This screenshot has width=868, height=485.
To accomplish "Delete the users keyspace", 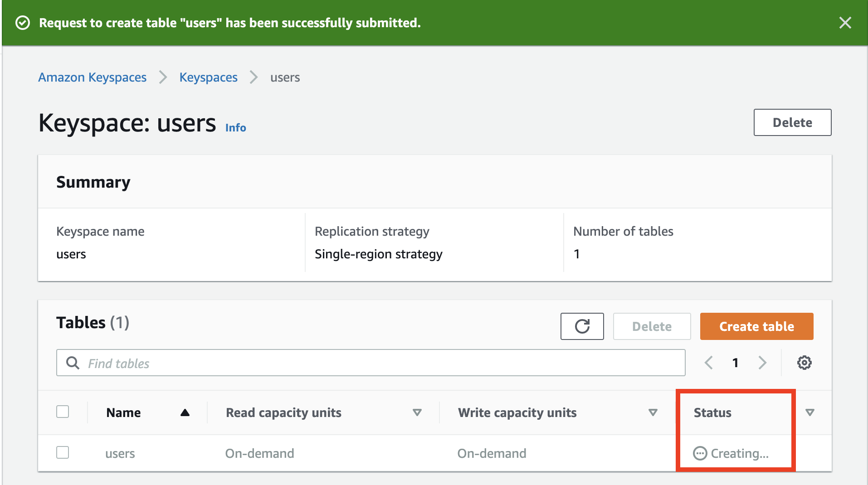I will [793, 122].
